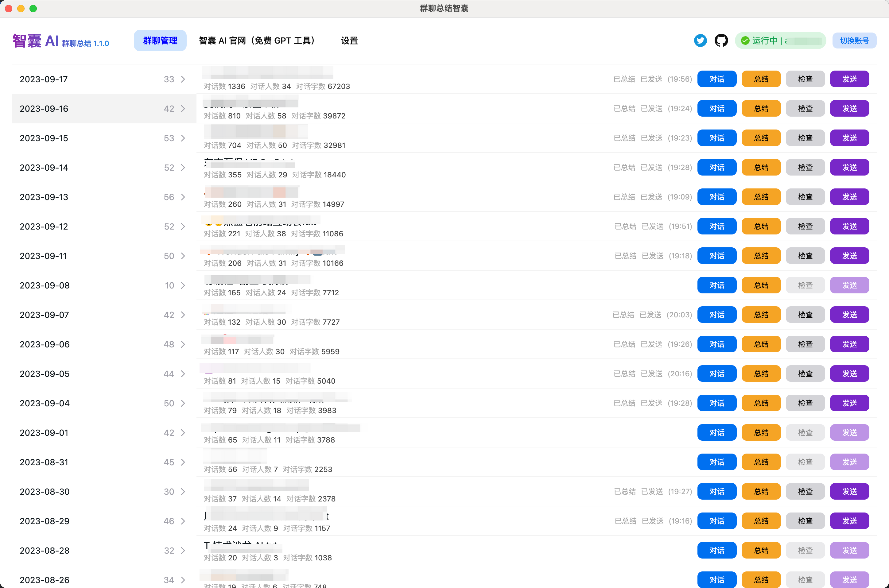Click 检查 for the 67203-character group
The height and width of the screenshot is (588, 889).
805,79
